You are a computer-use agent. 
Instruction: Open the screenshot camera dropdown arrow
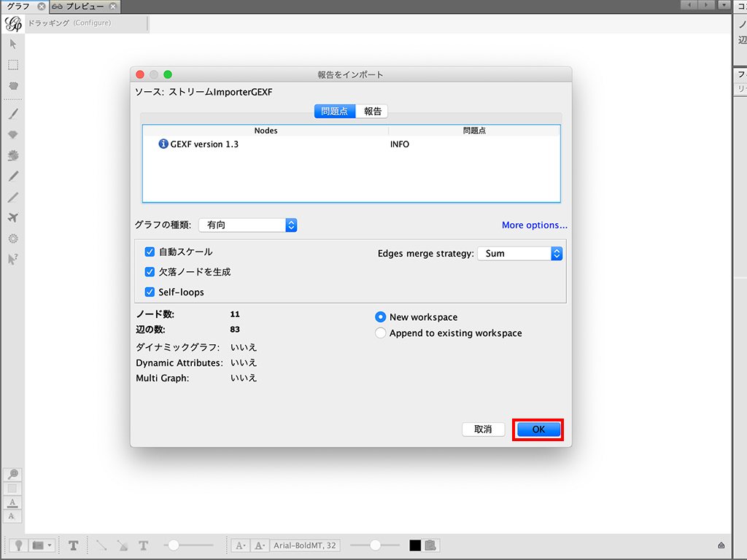[49, 545]
